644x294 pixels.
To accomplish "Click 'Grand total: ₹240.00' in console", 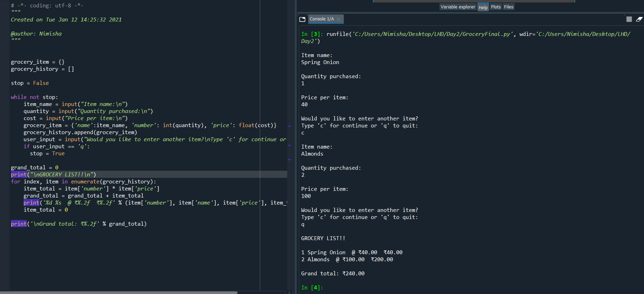I will (333, 274).
